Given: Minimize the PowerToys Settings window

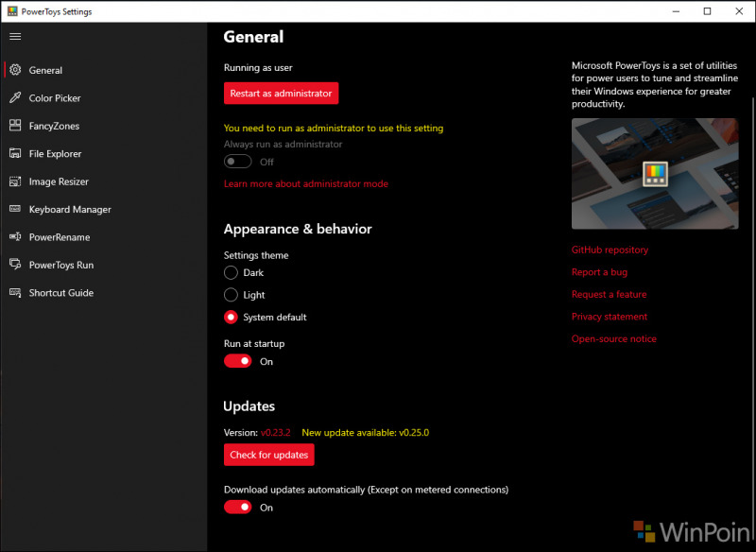Looking at the screenshot, I should (x=676, y=11).
